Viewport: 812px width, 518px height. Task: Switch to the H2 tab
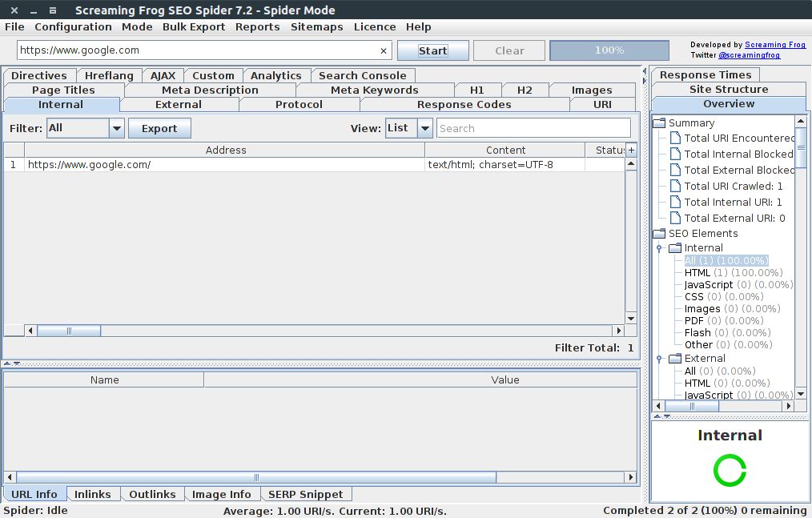tap(525, 90)
